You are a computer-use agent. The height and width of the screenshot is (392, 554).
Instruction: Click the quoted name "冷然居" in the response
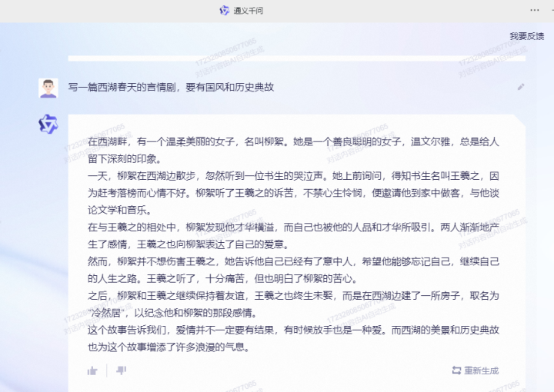(x=106, y=314)
